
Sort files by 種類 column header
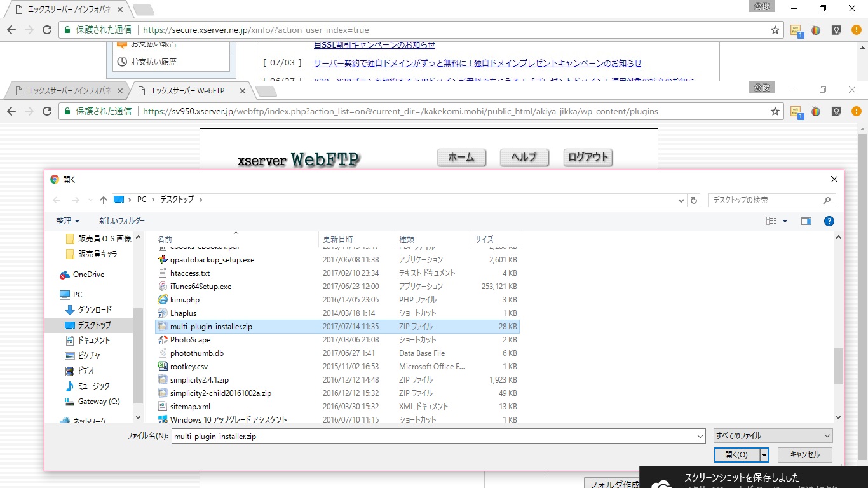(x=433, y=239)
